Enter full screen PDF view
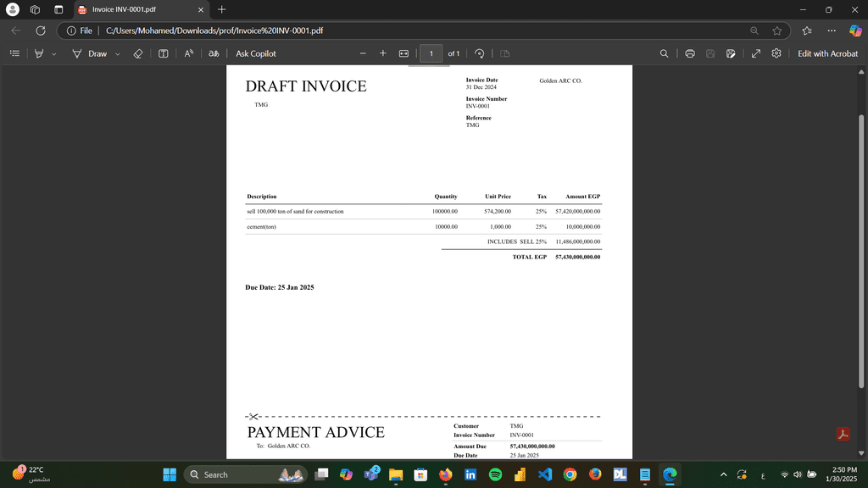 (756, 53)
